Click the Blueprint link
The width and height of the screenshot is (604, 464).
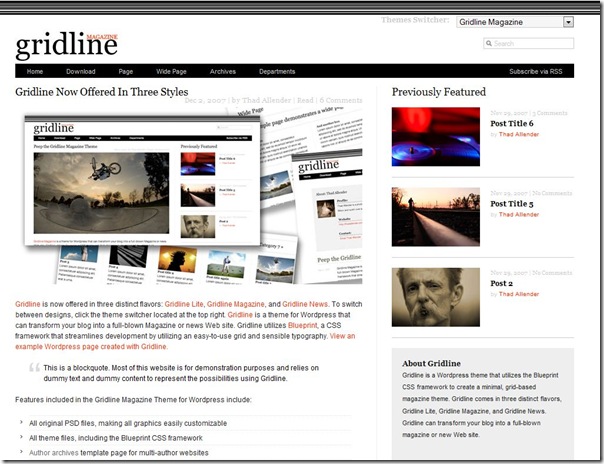point(302,325)
